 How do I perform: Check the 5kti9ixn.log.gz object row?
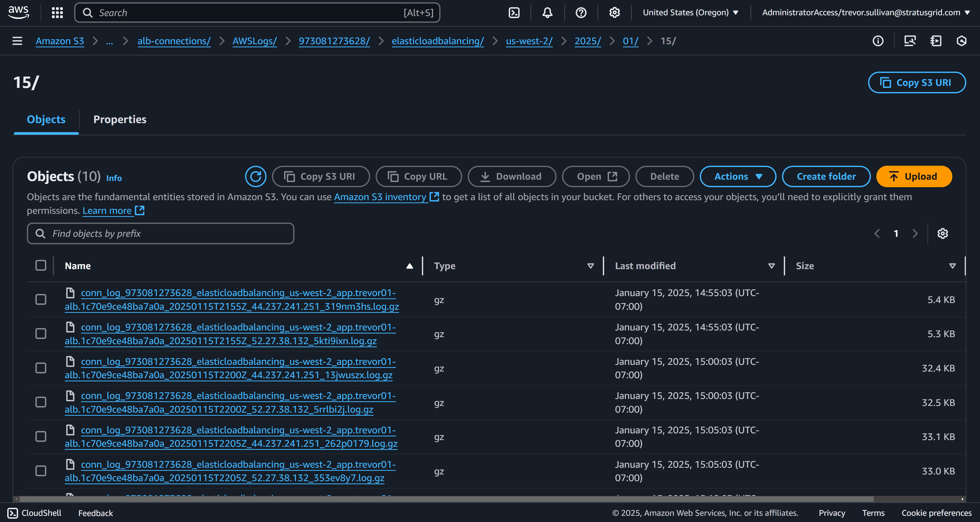coord(41,334)
